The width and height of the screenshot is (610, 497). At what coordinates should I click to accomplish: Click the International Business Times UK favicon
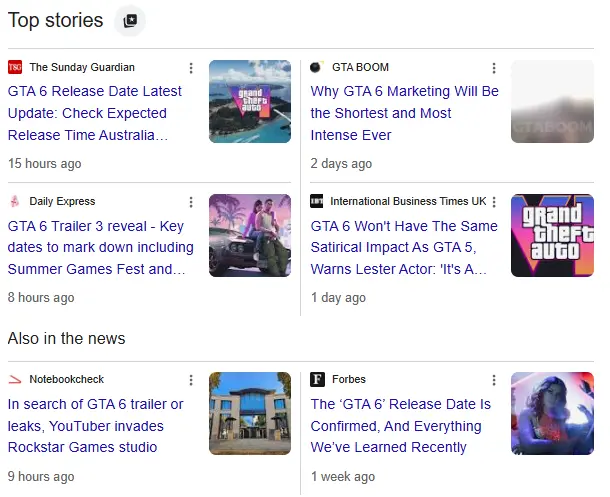click(317, 201)
